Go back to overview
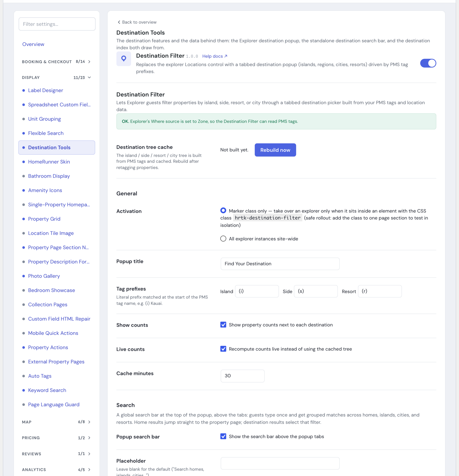Viewport: 459px width, 476px height. point(137,22)
